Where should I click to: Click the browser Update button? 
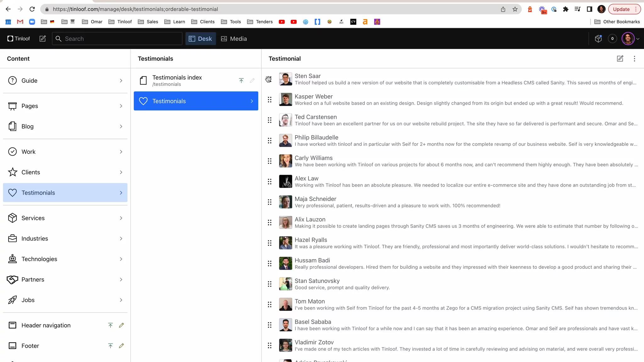pyautogui.click(x=624, y=9)
